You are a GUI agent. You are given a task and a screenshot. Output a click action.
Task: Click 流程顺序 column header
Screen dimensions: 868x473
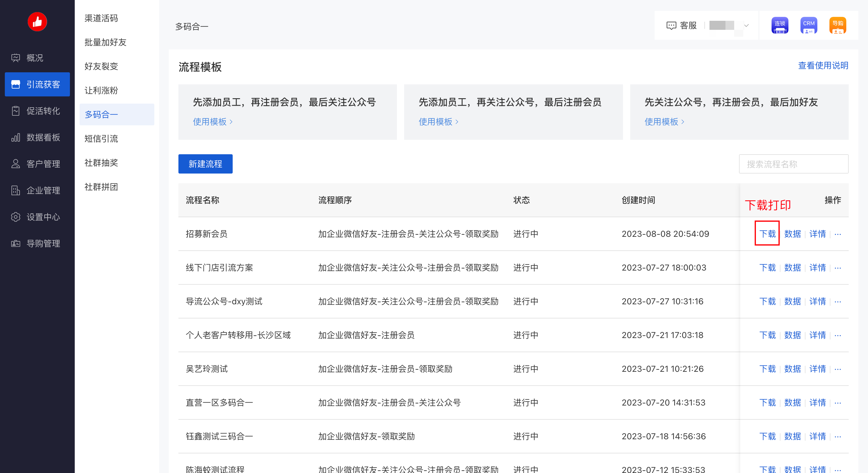coord(335,200)
